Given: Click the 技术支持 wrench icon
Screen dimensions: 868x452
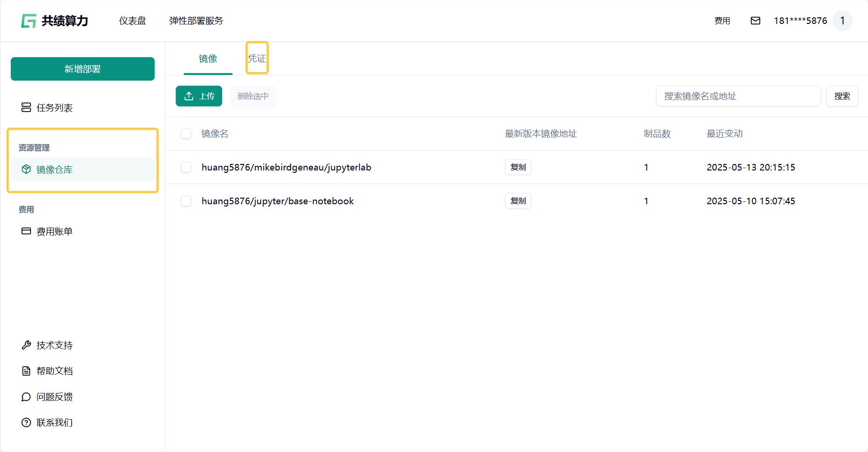Looking at the screenshot, I should click(x=26, y=345).
